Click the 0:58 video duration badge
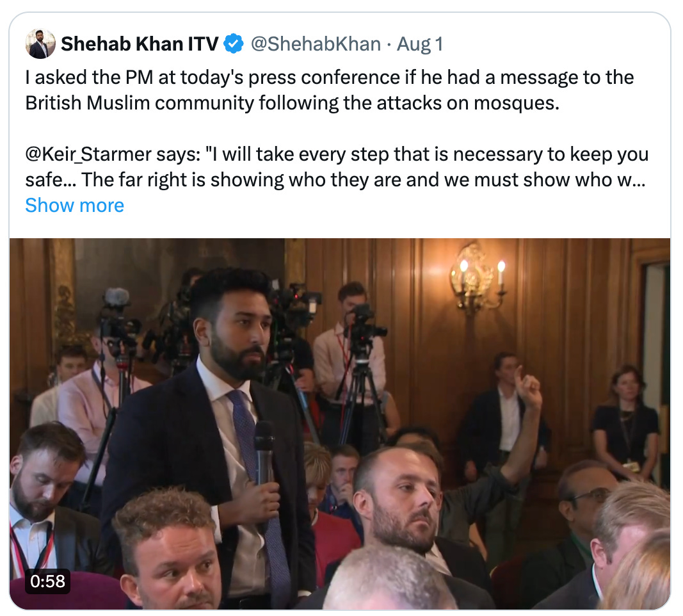This screenshot has height=616, width=683. click(x=47, y=581)
